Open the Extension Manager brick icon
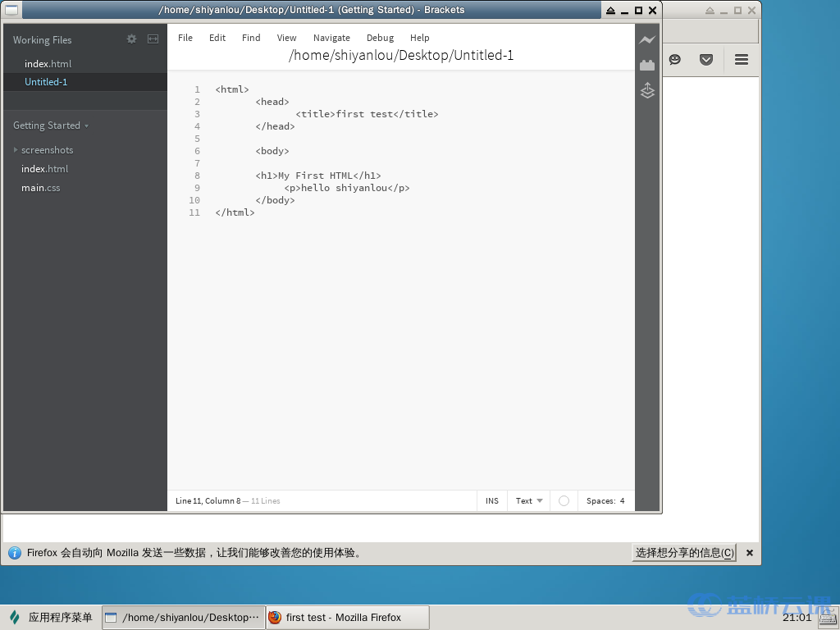The image size is (840, 630). click(x=647, y=65)
